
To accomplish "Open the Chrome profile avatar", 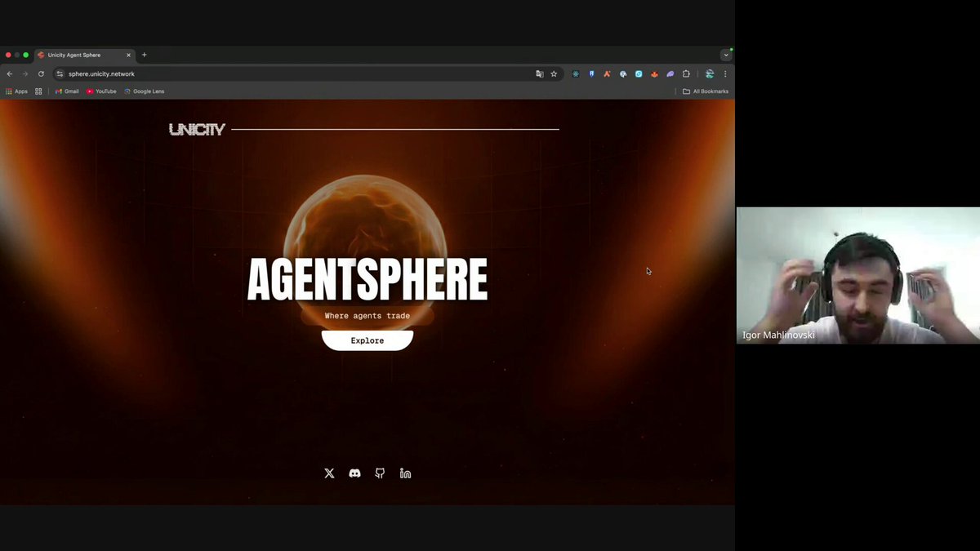I will click(710, 73).
